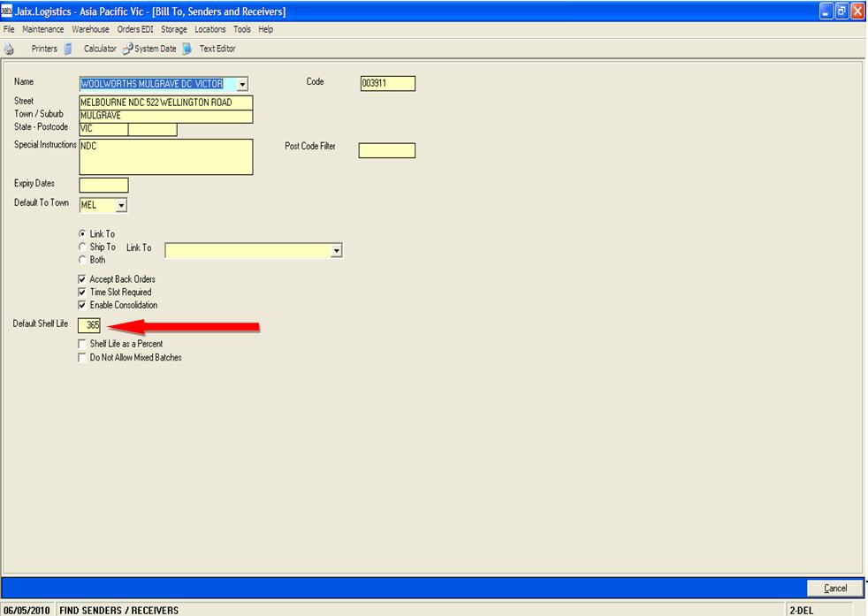Click the printer icon in toolbar
This screenshot has width=868, height=616.
(9, 49)
